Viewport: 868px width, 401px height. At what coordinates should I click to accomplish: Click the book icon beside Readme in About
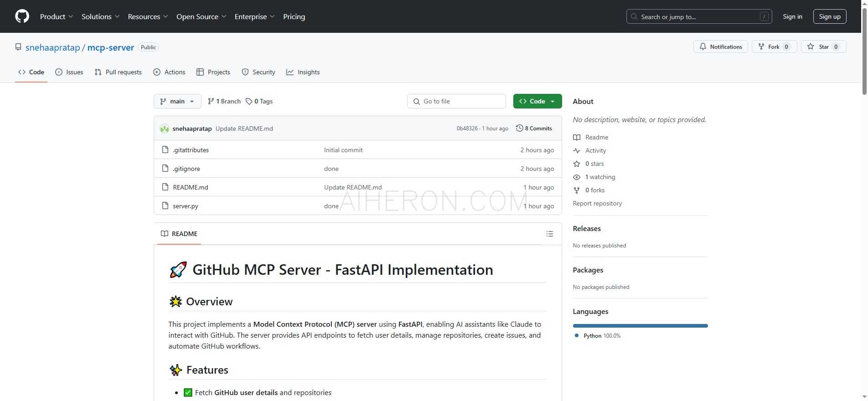[577, 137]
